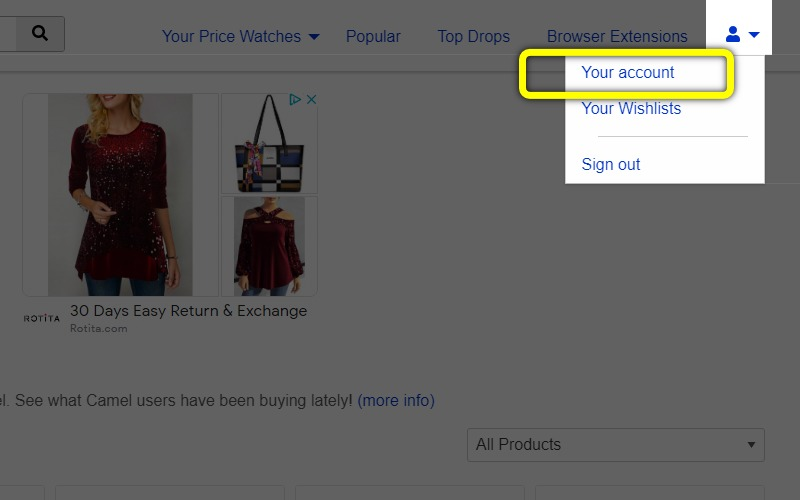Click the 30 Days Easy Return headline
The height and width of the screenshot is (500, 800).
(188, 311)
